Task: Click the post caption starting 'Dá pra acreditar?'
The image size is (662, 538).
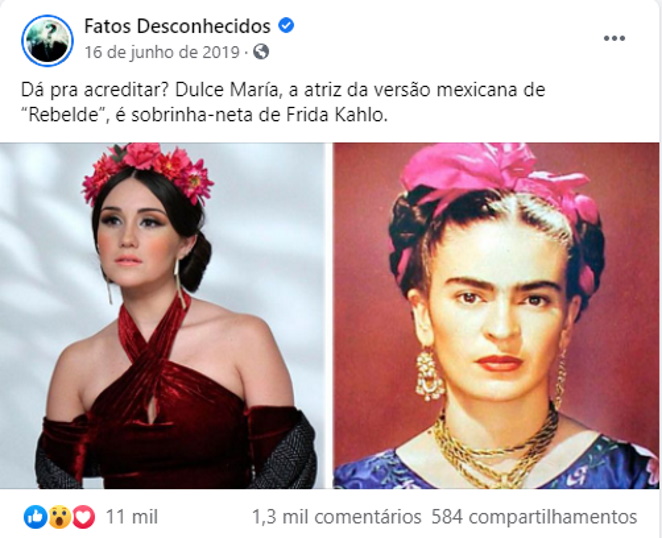Action: [283, 102]
